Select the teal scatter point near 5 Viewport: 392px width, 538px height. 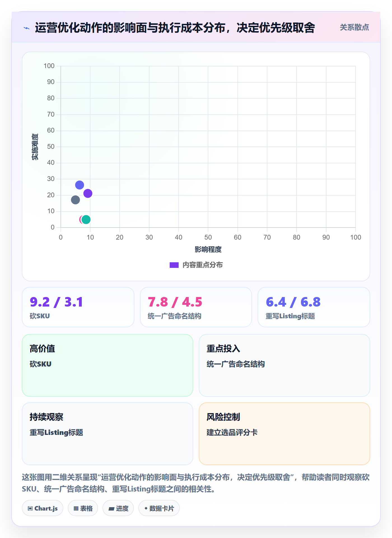86,220
